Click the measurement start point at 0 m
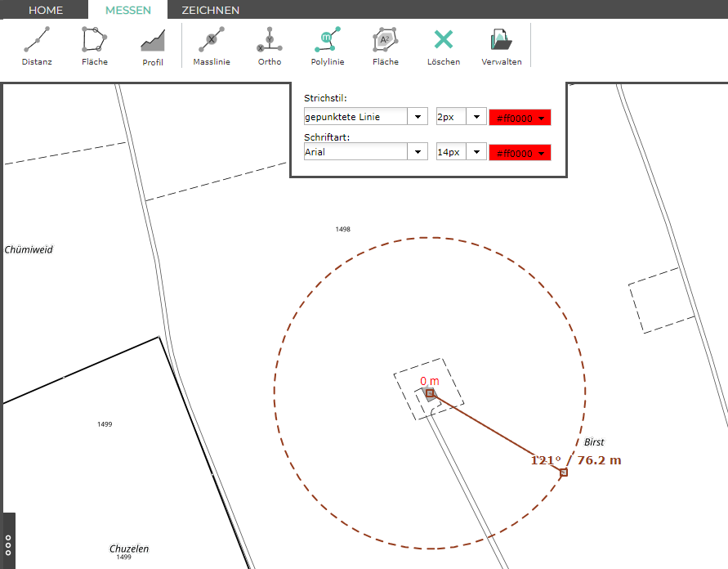This screenshot has width=728, height=569. pos(430,393)
